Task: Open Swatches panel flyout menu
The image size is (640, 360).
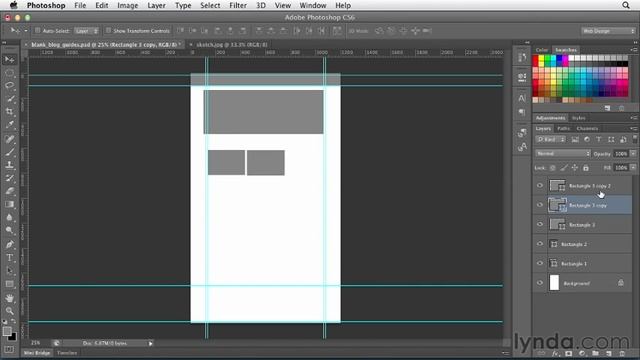Action: [x=634, y=50]
